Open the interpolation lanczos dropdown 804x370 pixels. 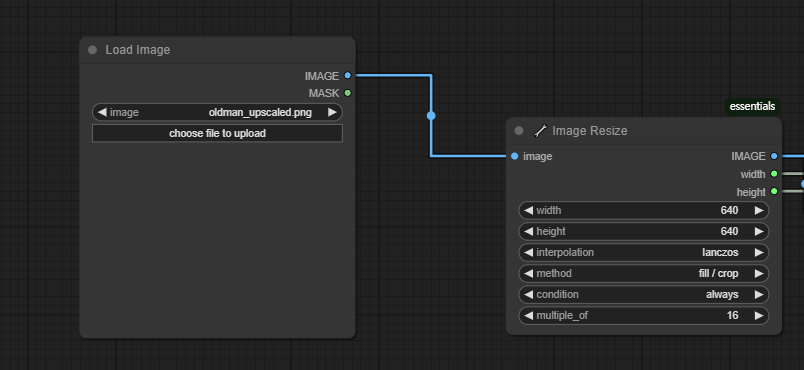[644, 253]
